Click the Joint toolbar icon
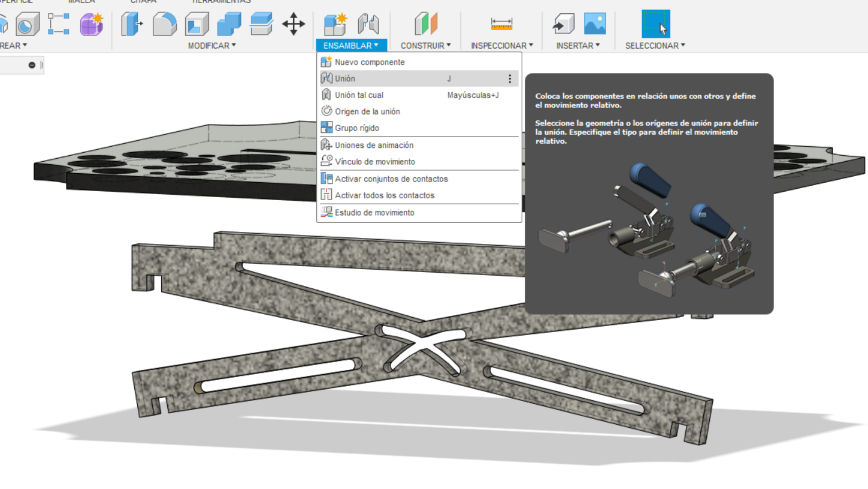868x489 pixels. click(x=368, y=24)
